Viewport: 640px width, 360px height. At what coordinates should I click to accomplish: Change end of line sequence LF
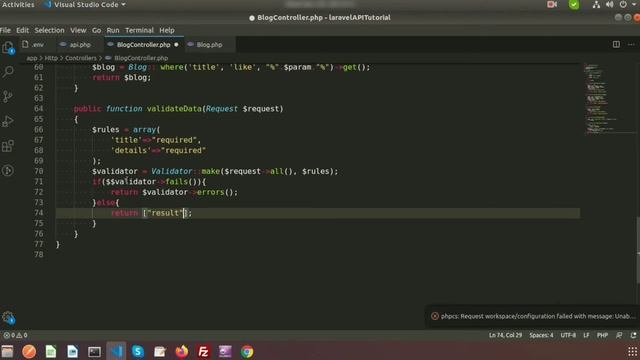586,335
